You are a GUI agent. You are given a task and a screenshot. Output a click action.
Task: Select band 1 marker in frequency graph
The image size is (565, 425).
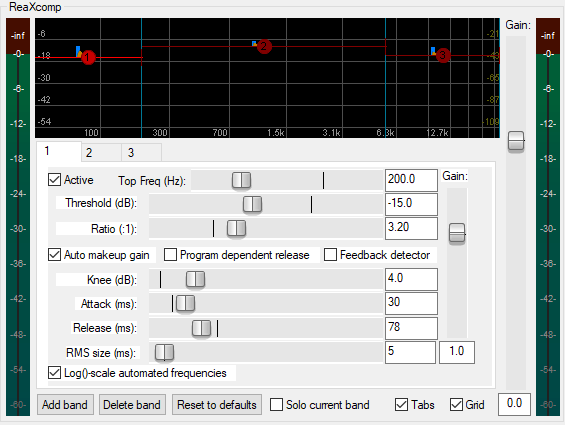point(88,57)
